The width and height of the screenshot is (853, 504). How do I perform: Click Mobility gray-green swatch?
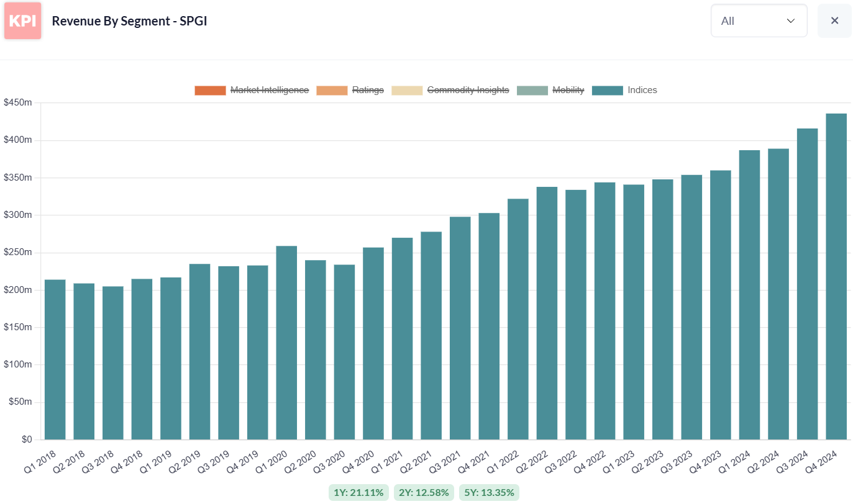point(532,90)
